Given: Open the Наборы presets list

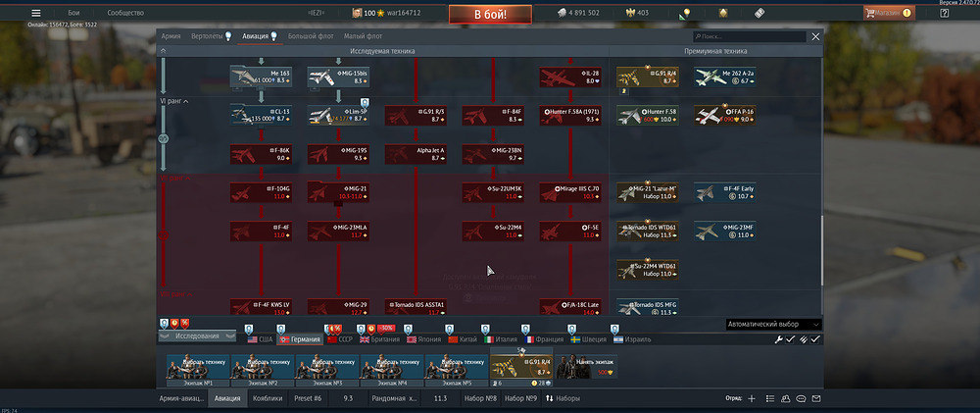Looking at the screenshot, I should coord(562,398).
